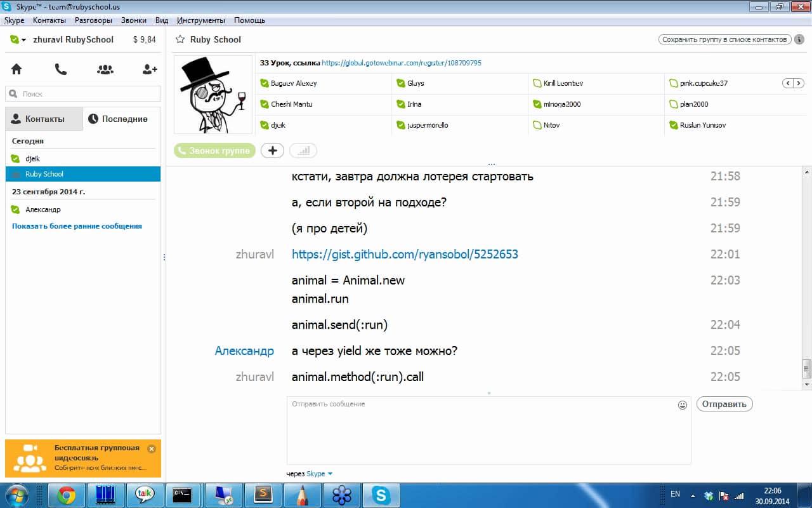Click the call quality signal bars icon
This screenshot has width=812, height=508.
coord(303,150)
